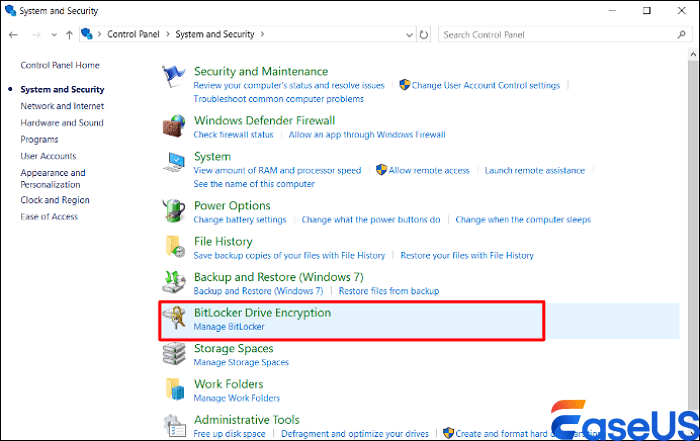700x441 pixels.
Task: Click Allow an app through Windows Firewall
Action: [x=367, y=134]
